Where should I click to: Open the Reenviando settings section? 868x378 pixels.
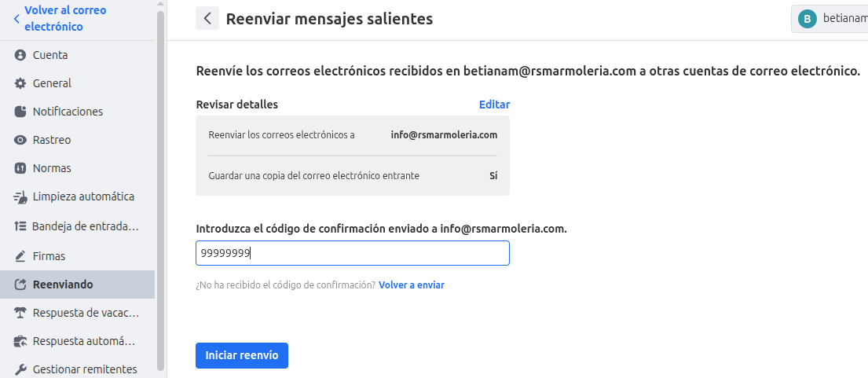[x=63, y=284]
